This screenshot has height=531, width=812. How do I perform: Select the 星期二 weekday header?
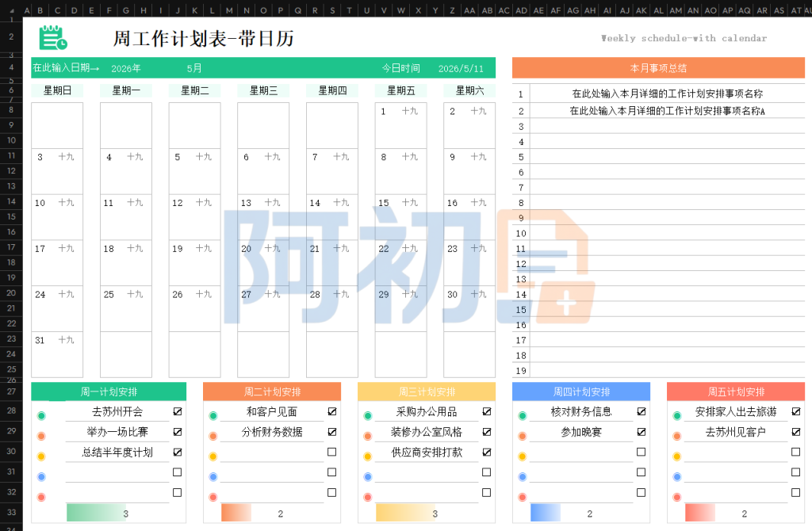coord(195,90)
